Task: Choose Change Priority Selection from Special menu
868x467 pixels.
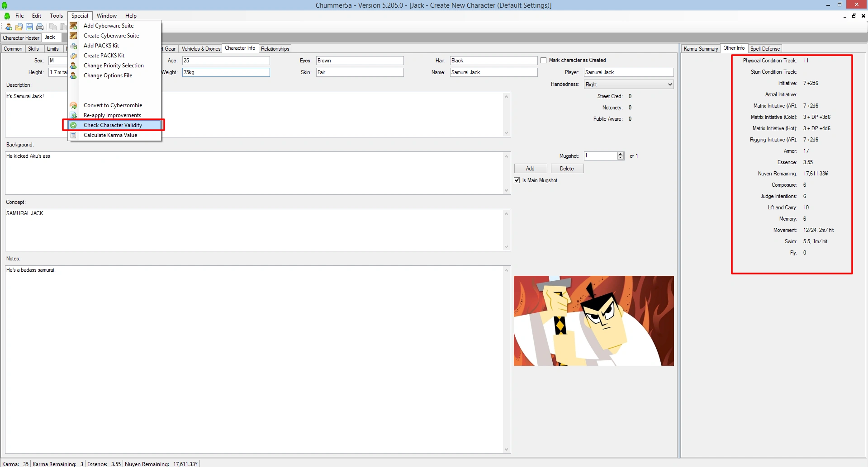Action: [114, 66]
